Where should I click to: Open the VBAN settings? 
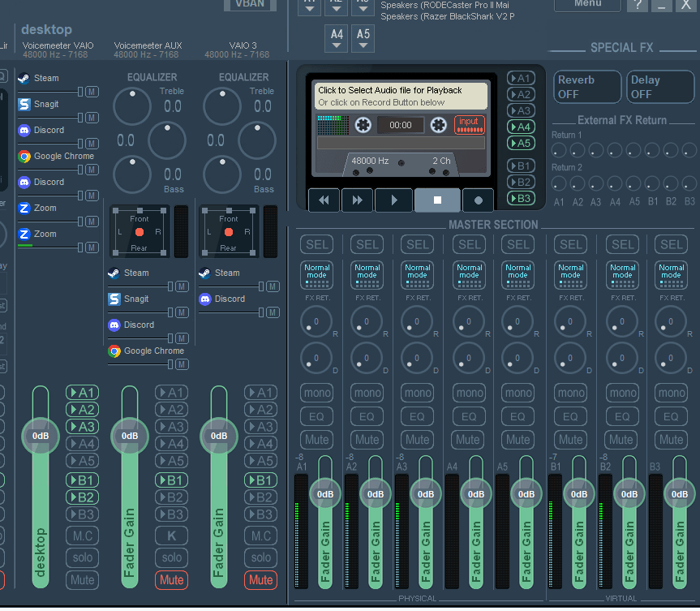coord(250,4)
